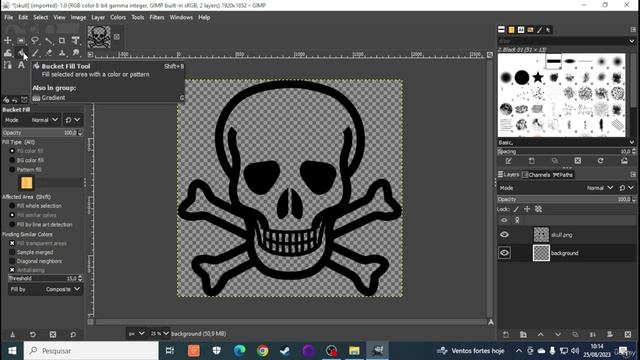Switch to the Channels tab
Viewport: 640px width, 360px height.
pos(536,175)
